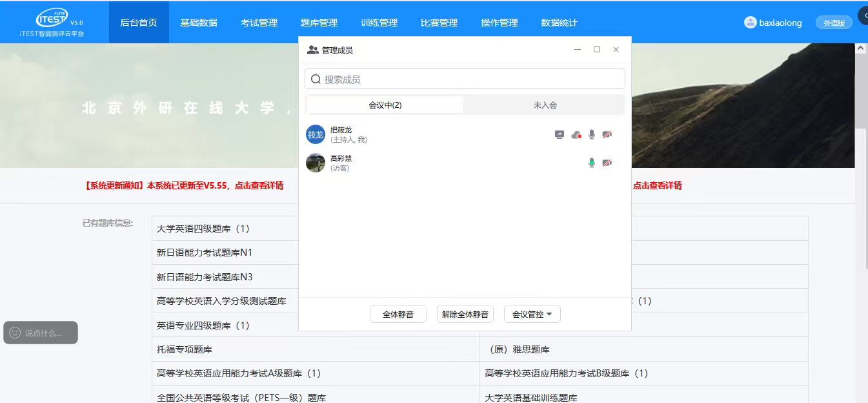Click the blue 筱龙 avatar circle
Screen dimensions: 868x403
click(x=316, y=134)
